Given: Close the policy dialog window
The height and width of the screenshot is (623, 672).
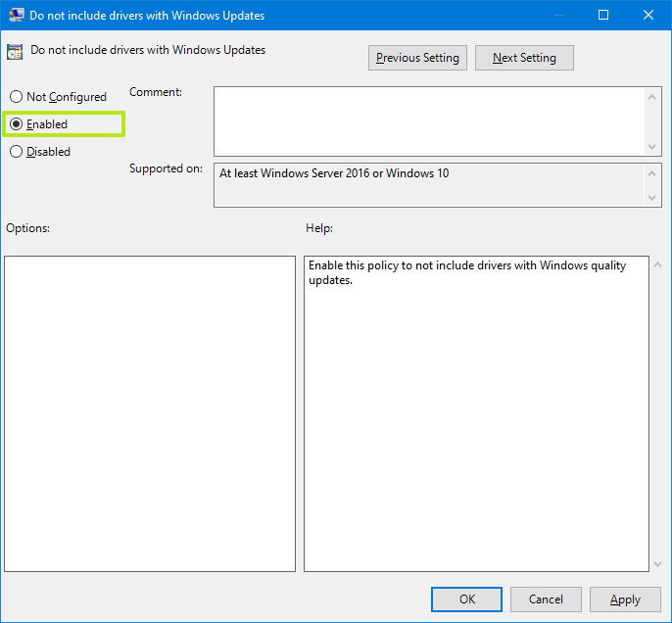Looking at the screenshot, I should [648, 15].
